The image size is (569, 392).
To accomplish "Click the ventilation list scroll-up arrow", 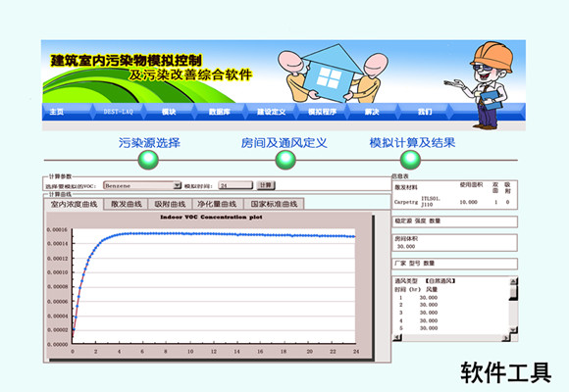I will [x=513, y=281].
